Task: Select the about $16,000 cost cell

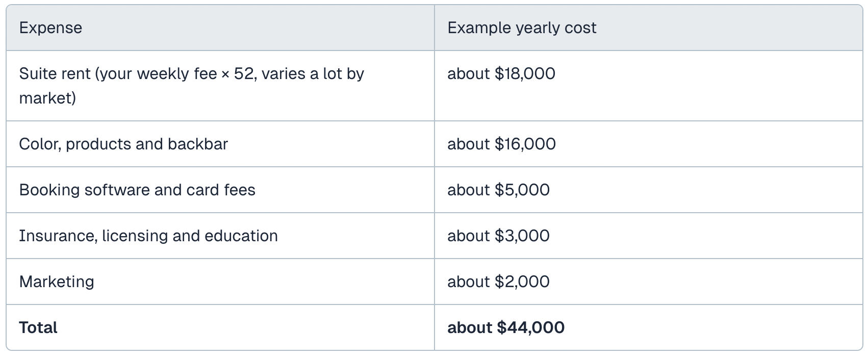Action: click(x=648, y=144)
